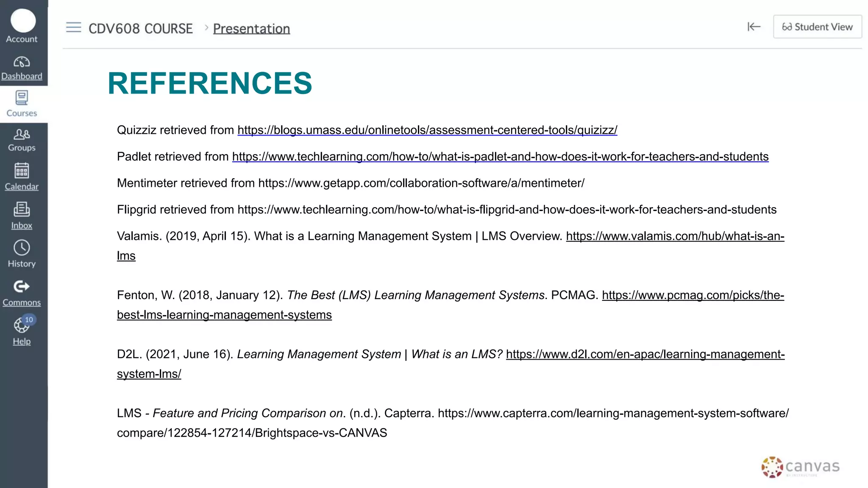868x488 pixels.
Task: Click the Inbox label in sidebar
Action: 22,225
